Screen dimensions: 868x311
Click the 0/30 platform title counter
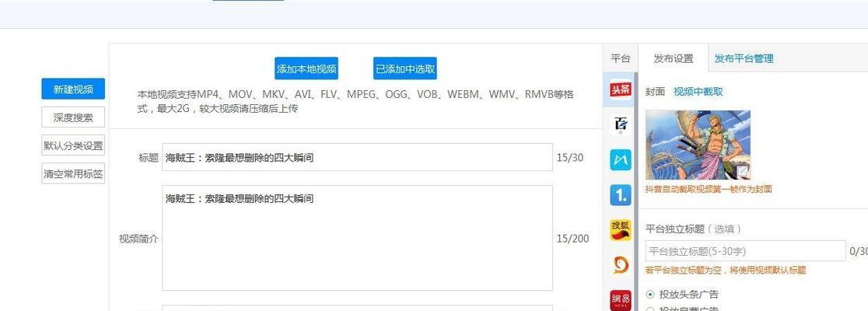click(x=859, y=251)
